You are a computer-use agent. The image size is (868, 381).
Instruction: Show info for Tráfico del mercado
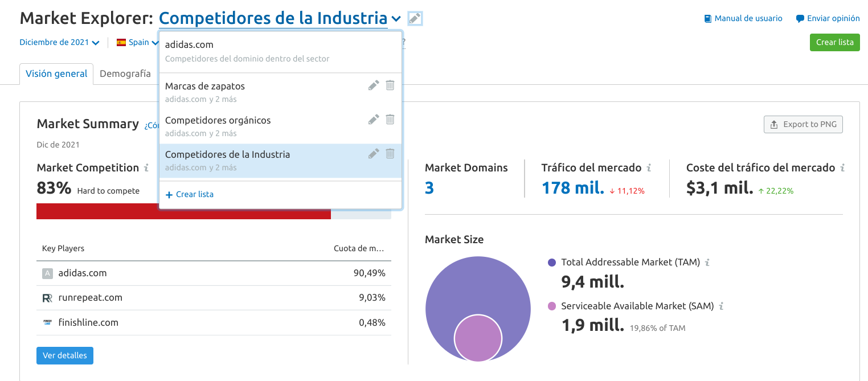(x=649, y=168)
